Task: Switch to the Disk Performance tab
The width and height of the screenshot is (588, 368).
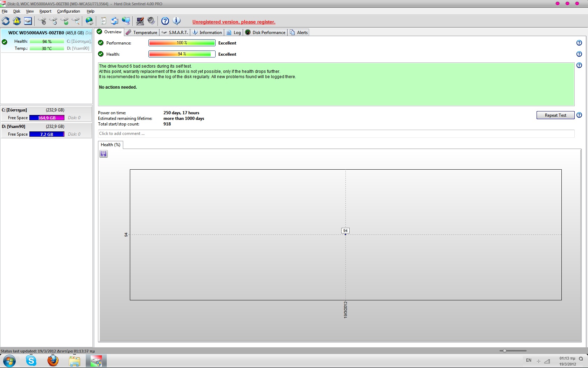Action: click(x=265, y=32)
